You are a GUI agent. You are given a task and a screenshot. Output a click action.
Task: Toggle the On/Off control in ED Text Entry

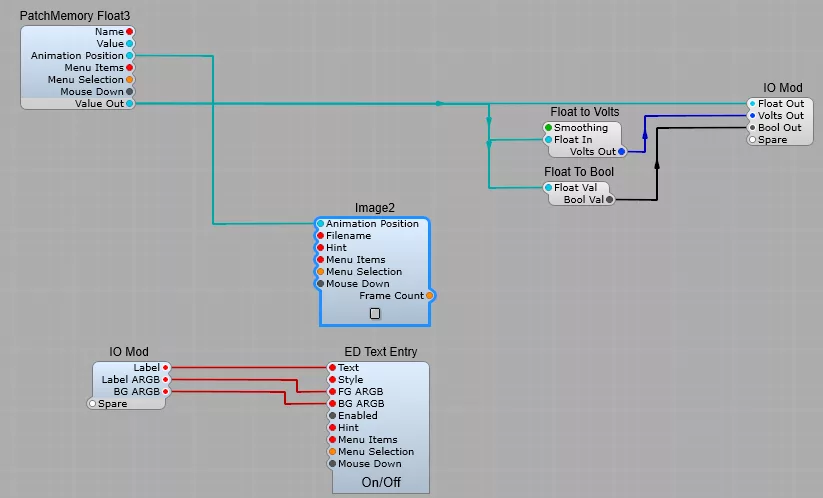tap(380, 483)
